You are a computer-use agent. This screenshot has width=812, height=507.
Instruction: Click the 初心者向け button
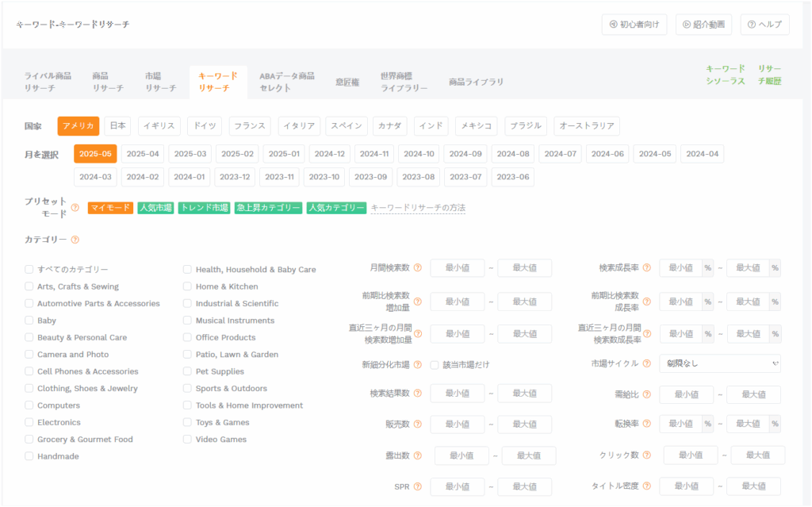click(634, 25)
